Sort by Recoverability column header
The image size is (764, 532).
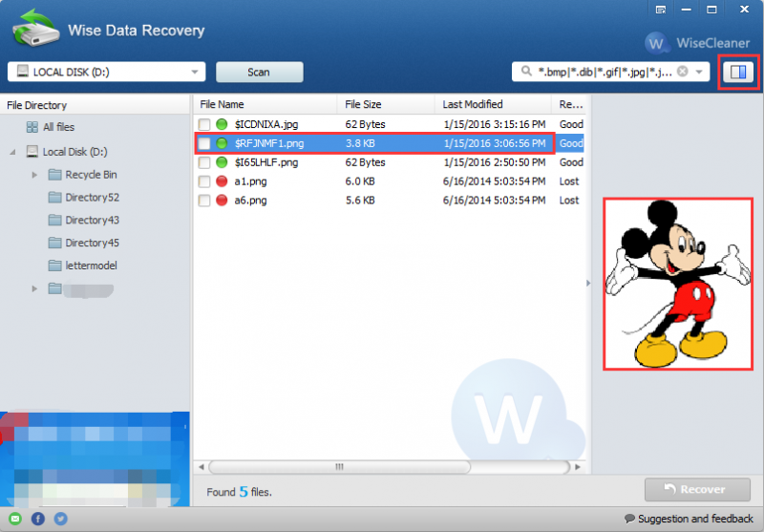568,104
